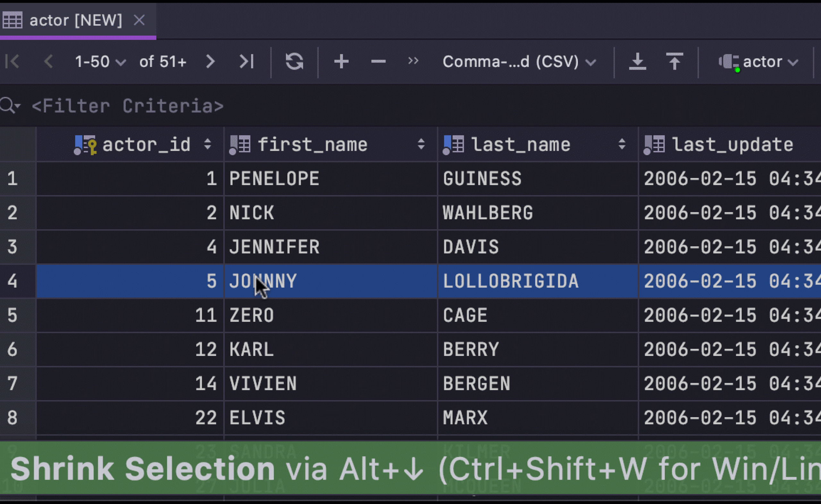Delete selected row with minus icon

[378, 62]
